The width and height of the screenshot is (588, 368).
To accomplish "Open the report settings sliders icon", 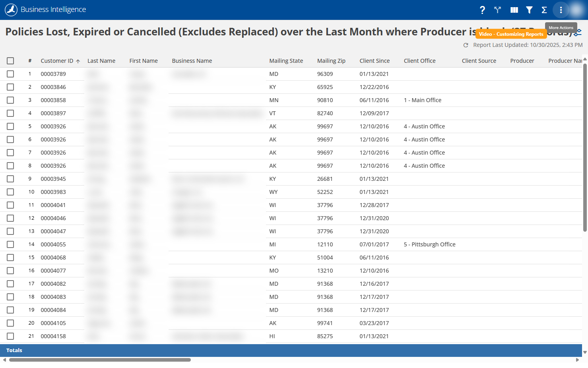I will click(x=578, y=33).
